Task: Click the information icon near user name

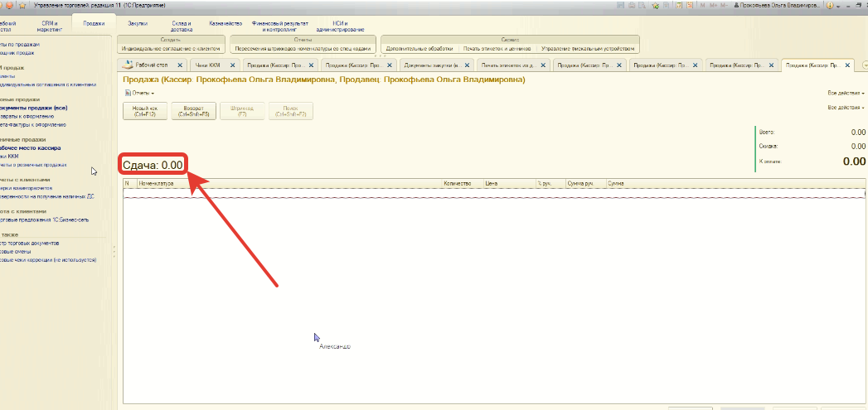Action: pyautogui.click(x=831, y=5)
